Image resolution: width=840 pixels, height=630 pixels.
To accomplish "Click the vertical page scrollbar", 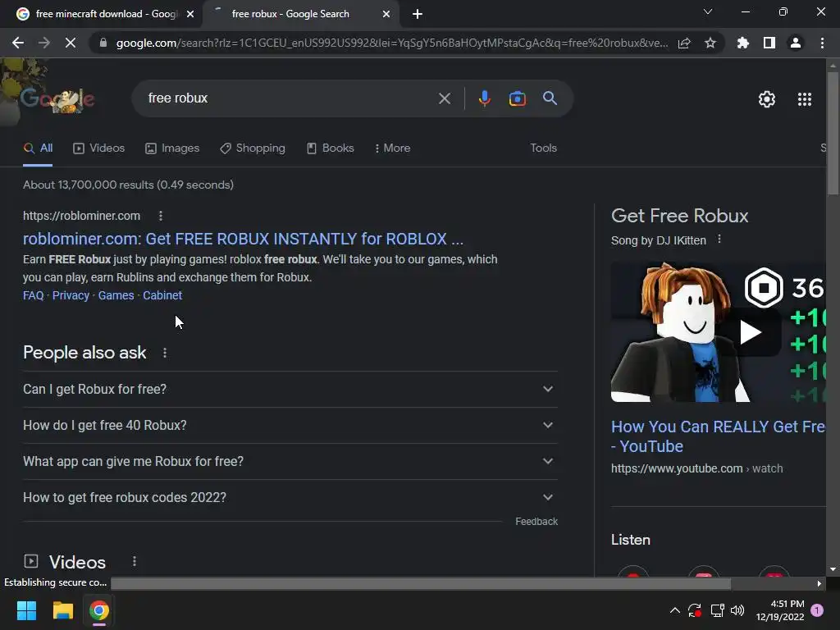I will 833,134.
